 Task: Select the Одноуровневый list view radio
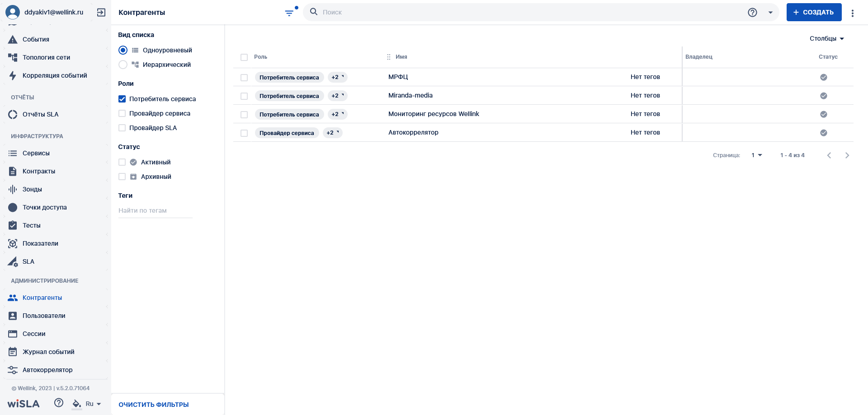123,50
